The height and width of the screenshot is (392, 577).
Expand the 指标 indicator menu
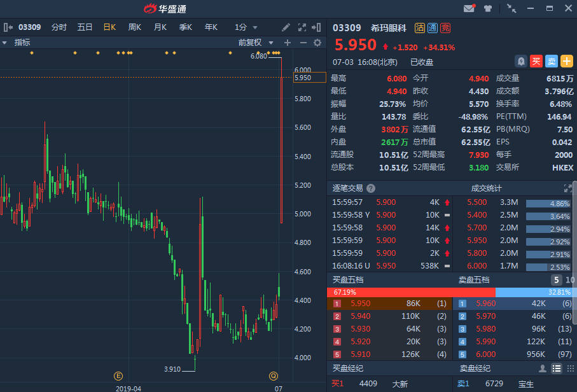[x=17, y=43]
